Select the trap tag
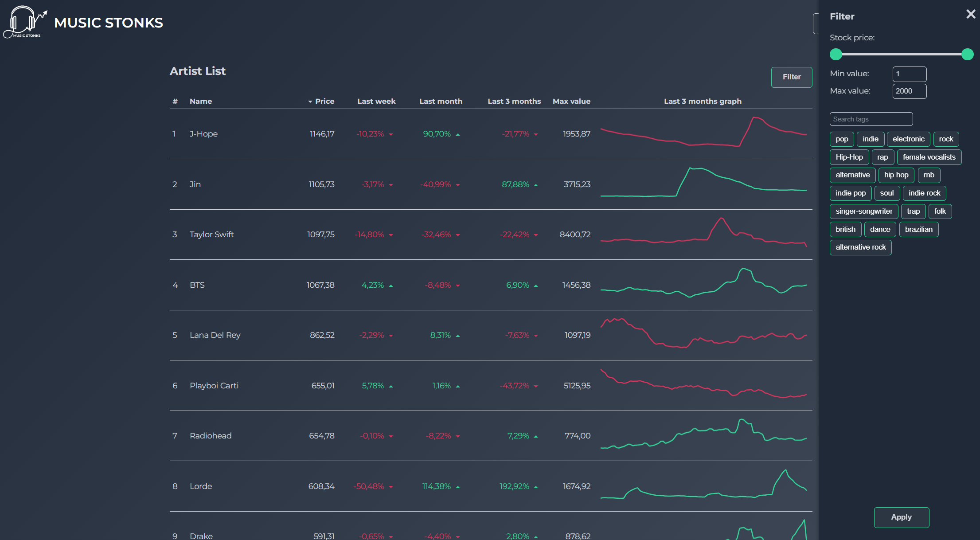Screen dimensions: 980x540 click(913, 211)
